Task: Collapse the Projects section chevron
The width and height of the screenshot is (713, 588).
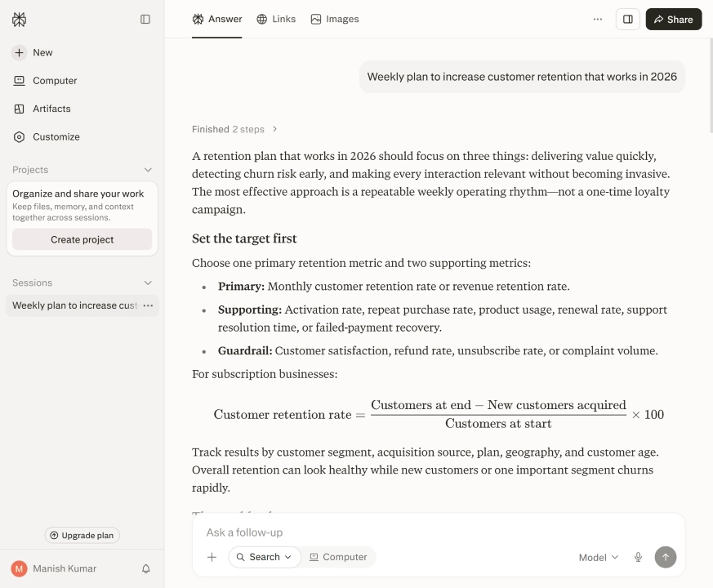Action: (148, 170)
